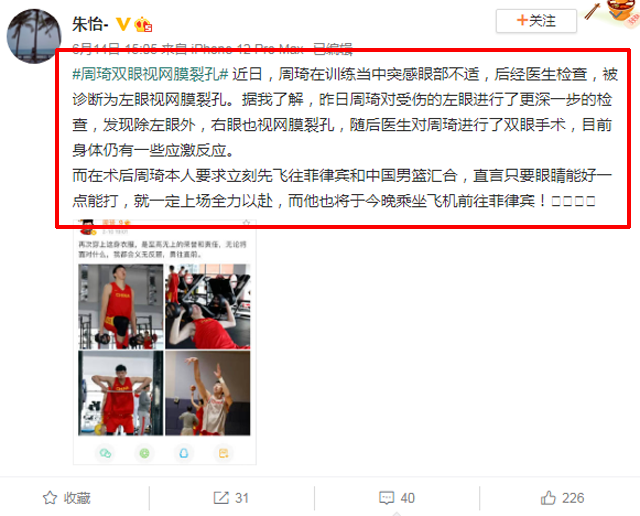Open comments via speech bubble icon
Image resolution: width=640 pixels, height=516 pixels.
pos(387,498)
